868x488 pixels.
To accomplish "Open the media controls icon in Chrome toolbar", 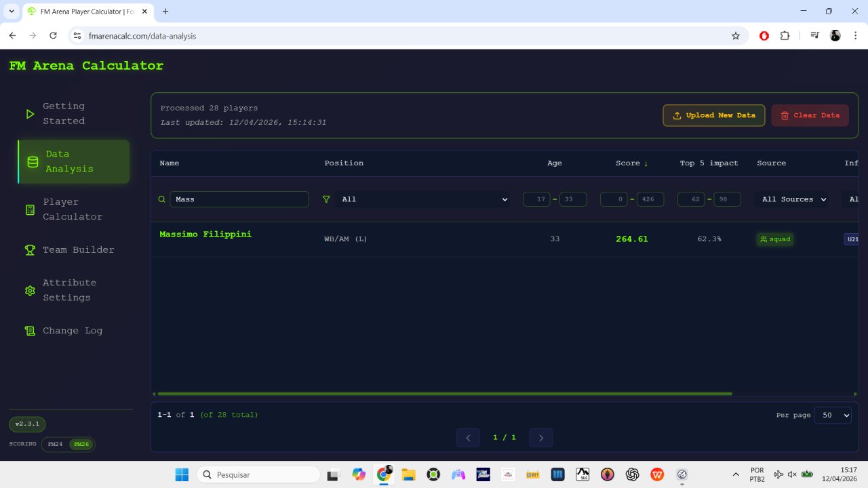I will [x=814, y=36].
